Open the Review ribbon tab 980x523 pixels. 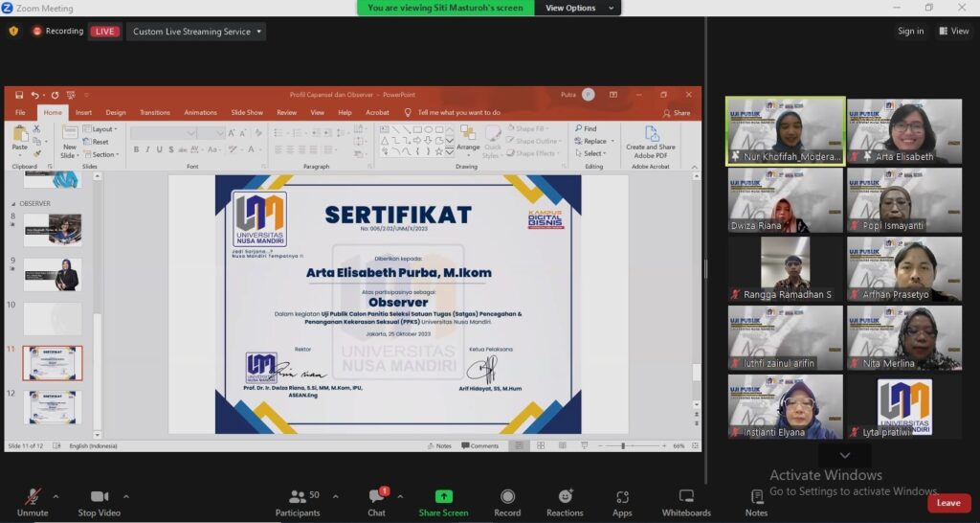click(287, 113)
